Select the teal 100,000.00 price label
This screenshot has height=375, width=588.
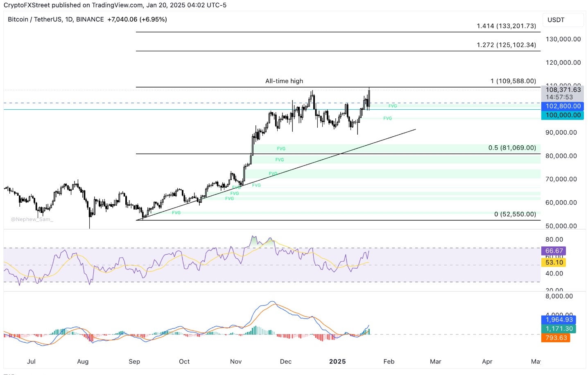(563, 115)
